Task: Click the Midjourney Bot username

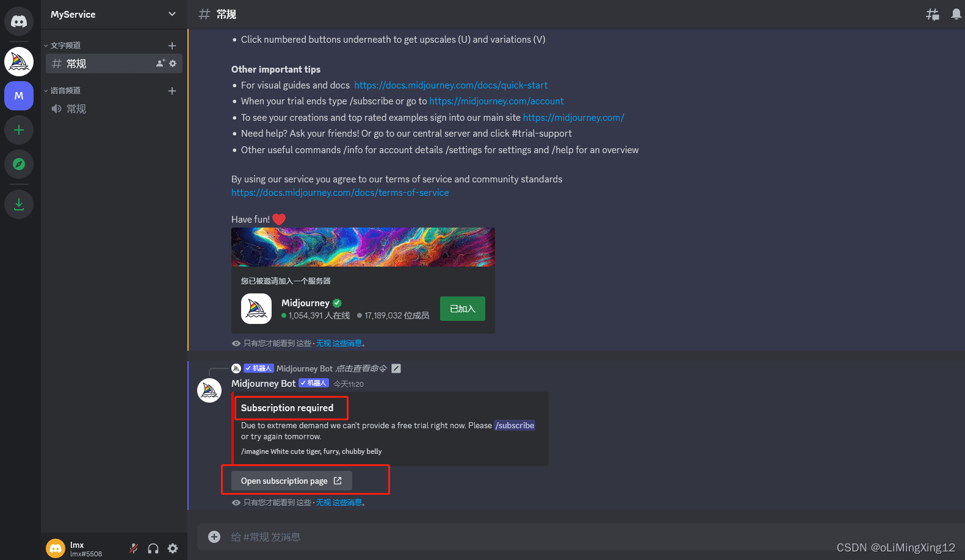Action: point(263,384)
